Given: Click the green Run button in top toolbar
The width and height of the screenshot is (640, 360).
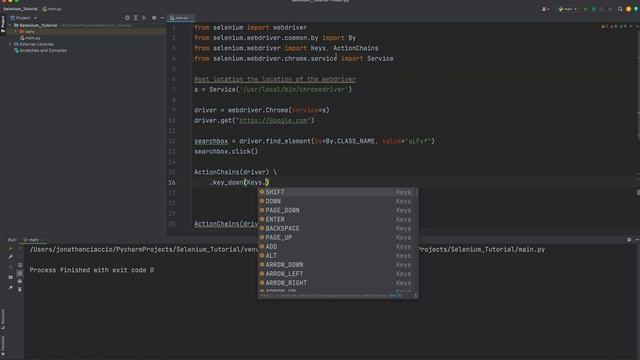Looking at the screenshot, I should (x=585, y=9).
